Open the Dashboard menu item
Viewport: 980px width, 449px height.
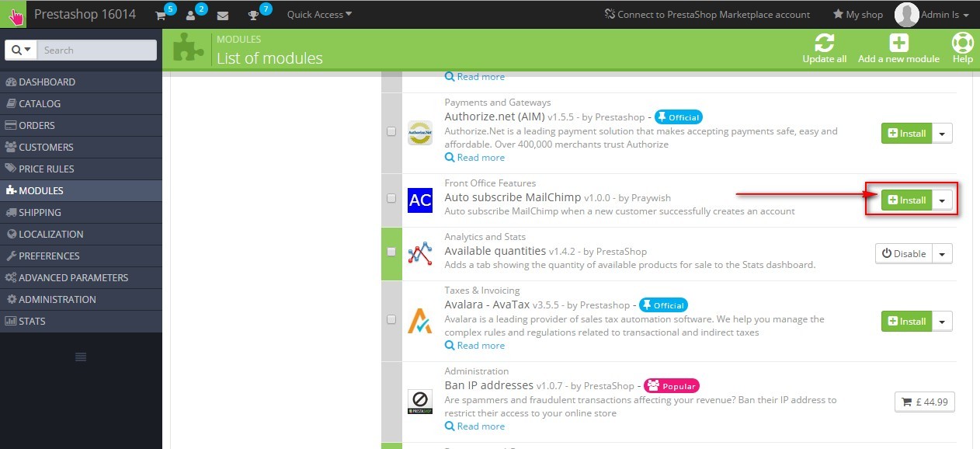81,82
